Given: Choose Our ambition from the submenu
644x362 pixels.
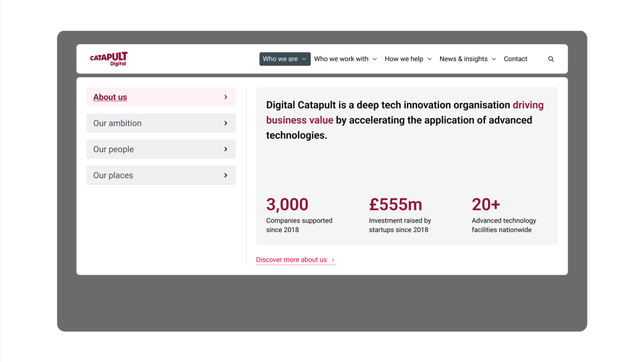Looking at the screenshot, I should [117, 123].
